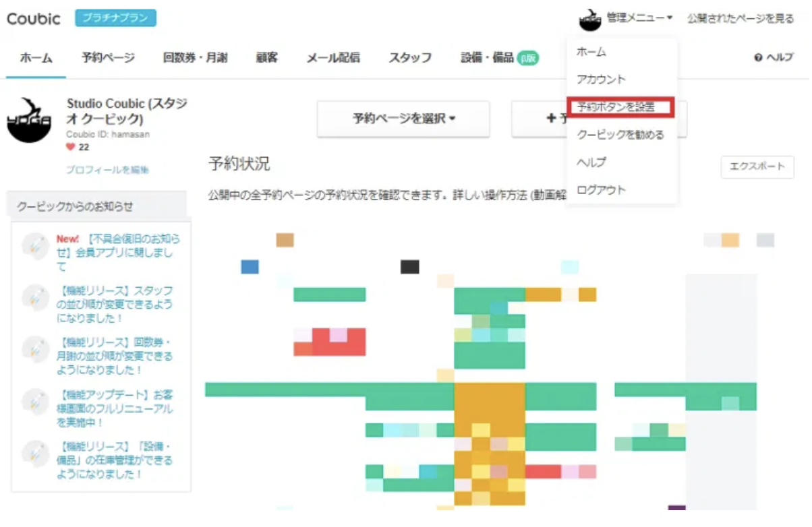Click the icon beside スタッフの並び順 news item
The height and width of the screenshot is (527, 812).
[x=35, y=298]
